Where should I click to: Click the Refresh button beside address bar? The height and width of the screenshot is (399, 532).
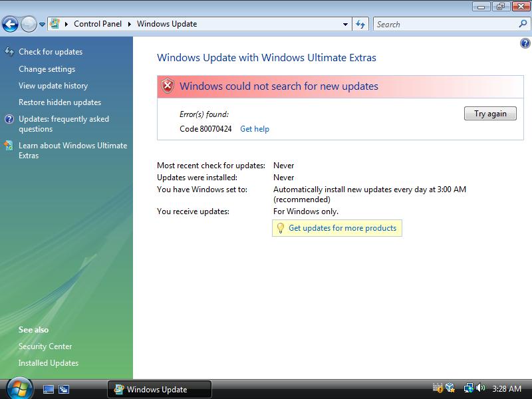[360, 24]
